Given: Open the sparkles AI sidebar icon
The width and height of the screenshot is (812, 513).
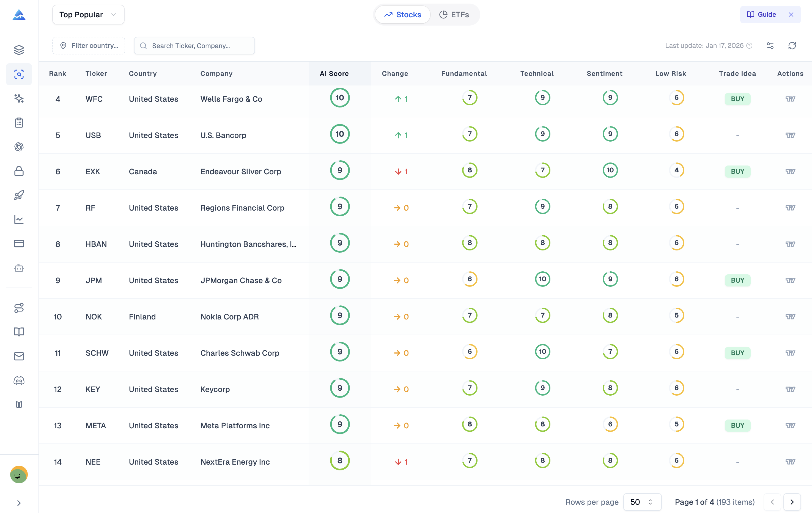Looking at the screenshot, I should 19,98.
